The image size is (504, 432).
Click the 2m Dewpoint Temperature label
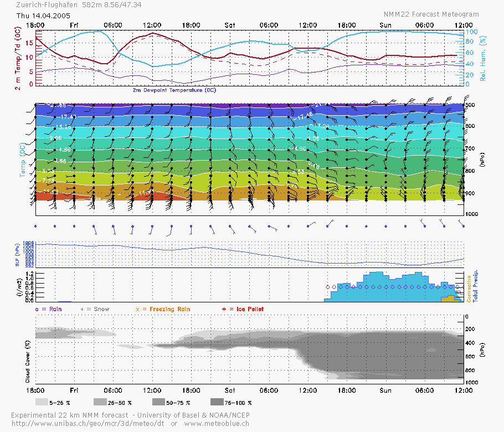[174, 90]
